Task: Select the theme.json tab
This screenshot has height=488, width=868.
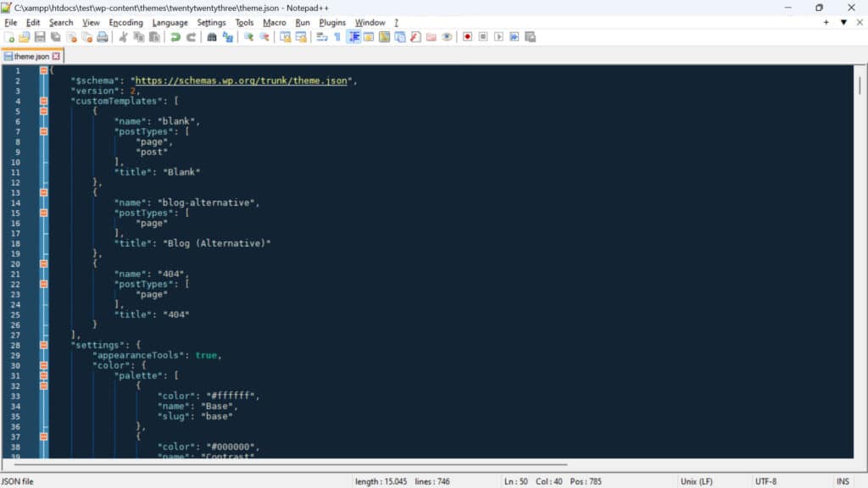Action: [x=30, y=56]
